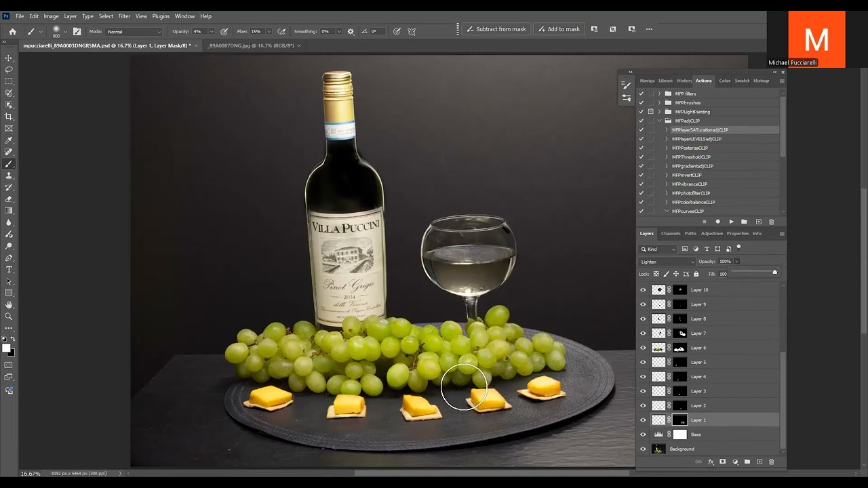Collapse MFPadjCLIP action set
The width and height of the screenshot is (868, 488).
point(659,121)
